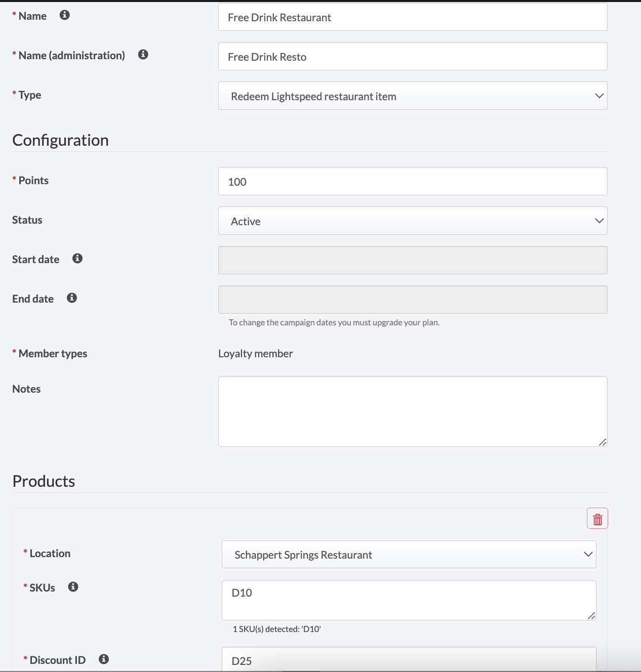641x672 pixels.
Task: Click the administration name field Free Drink Resto
Action: point(413,56)
